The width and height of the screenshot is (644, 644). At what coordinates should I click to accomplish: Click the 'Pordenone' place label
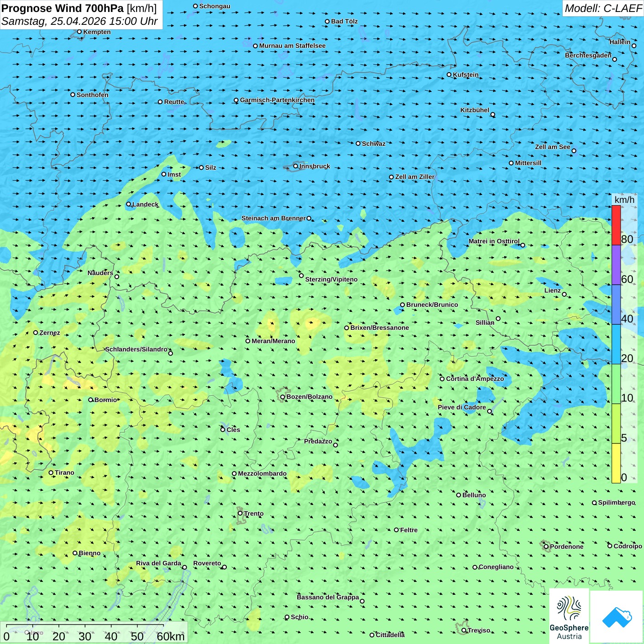pyautogui.click(x=567, y=546)
